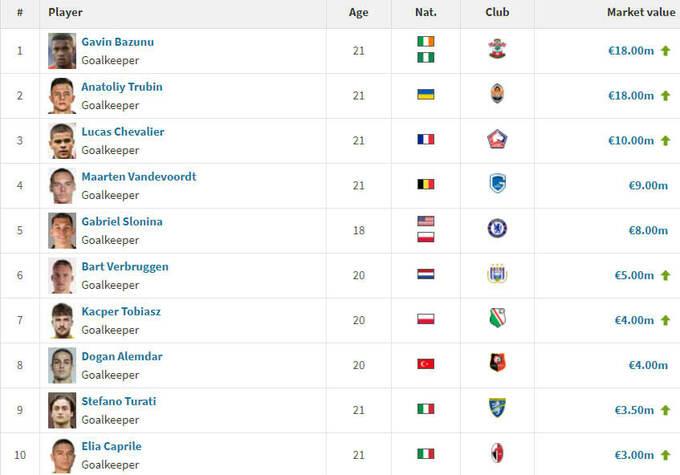Click Ukraine flag next to Anatoliy Trubin

coord(426,94)
